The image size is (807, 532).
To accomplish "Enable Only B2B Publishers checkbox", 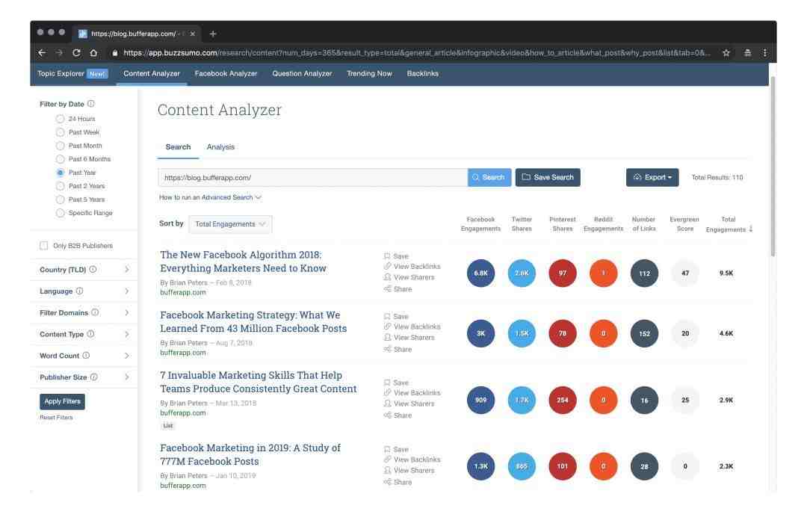I will (x=44, y=245).
